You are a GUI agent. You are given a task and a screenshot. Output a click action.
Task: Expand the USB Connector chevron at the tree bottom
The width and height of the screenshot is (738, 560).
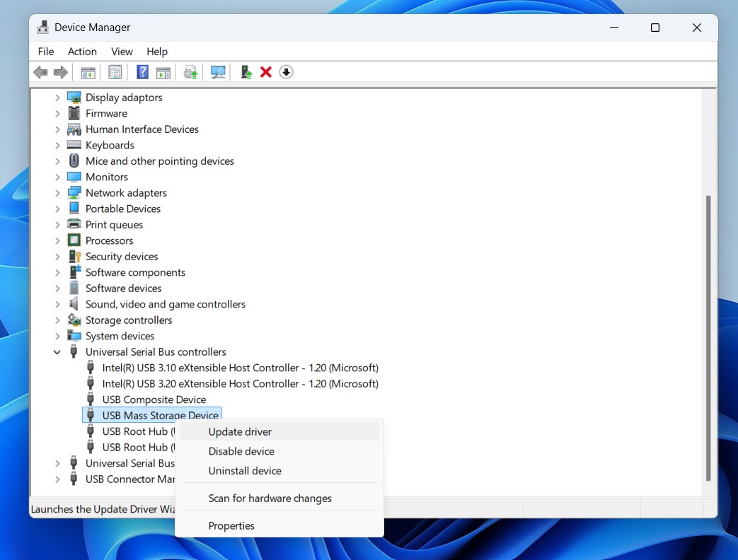(x=57, y=479)
